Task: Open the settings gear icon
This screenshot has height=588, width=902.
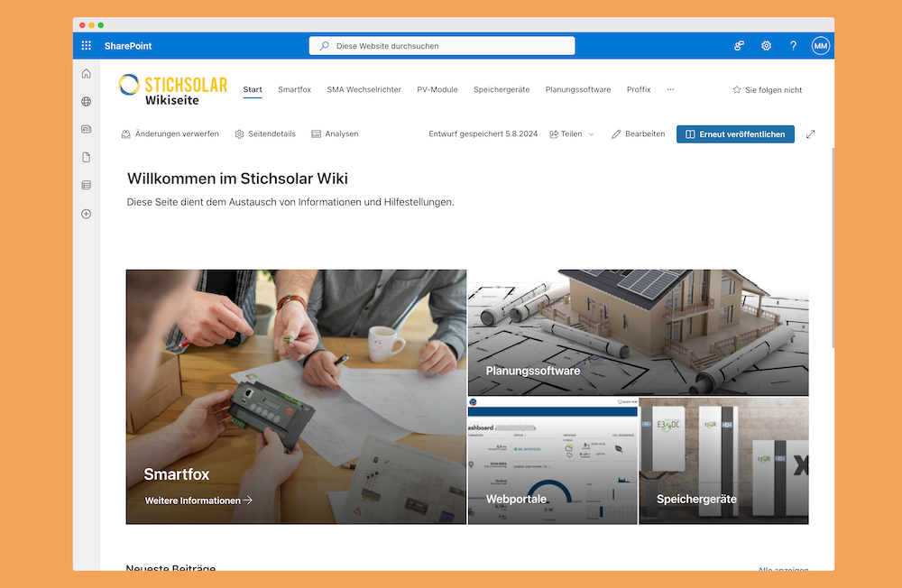Action: click(766, 46)
